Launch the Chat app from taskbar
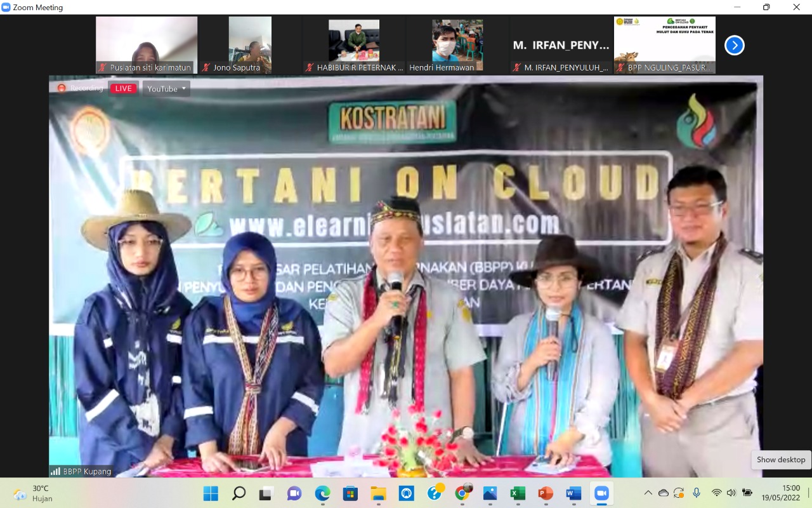Screen dimensions: 812x508 pos(294,493)
